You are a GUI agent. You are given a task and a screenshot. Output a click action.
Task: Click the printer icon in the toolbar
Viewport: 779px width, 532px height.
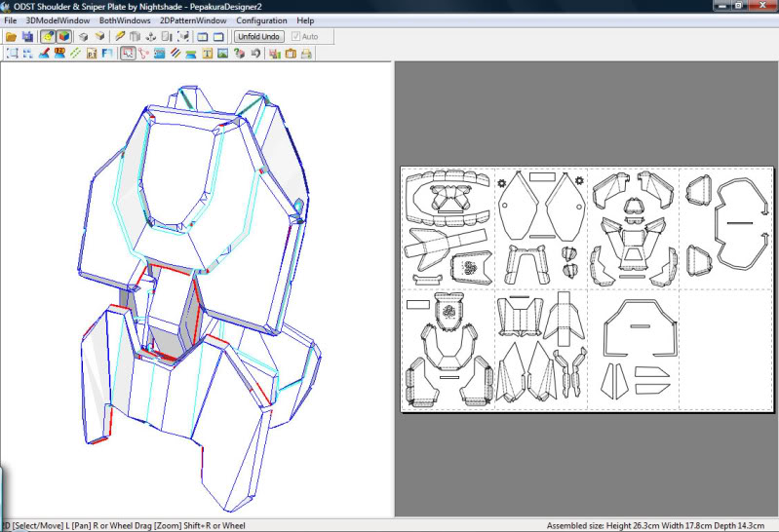coord(306,53)
